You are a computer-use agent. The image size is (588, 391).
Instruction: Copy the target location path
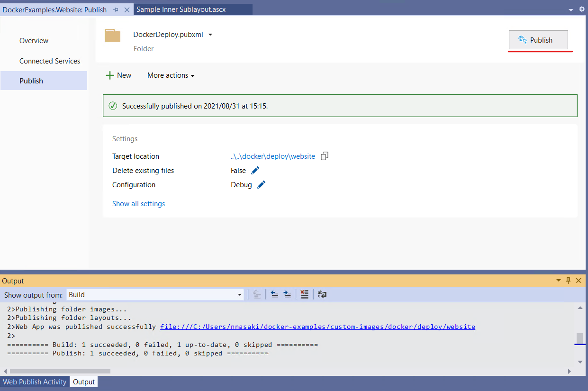click(325, 156)
